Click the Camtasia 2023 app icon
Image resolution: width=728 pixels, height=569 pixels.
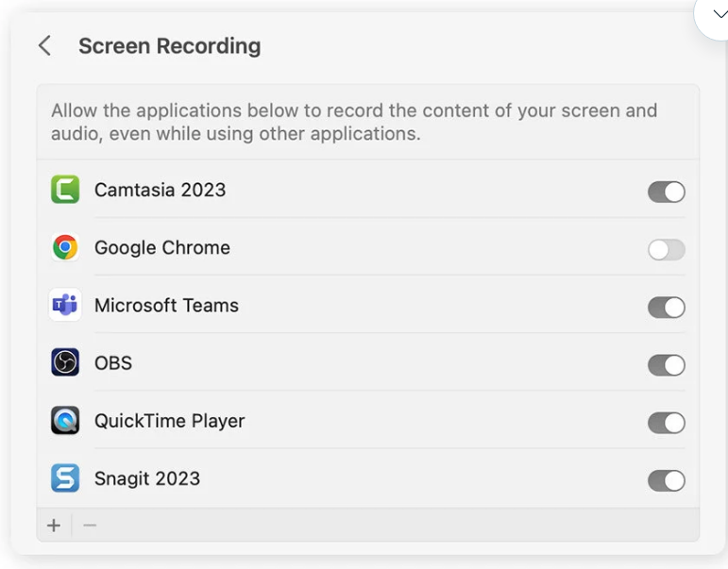point(65,190)
